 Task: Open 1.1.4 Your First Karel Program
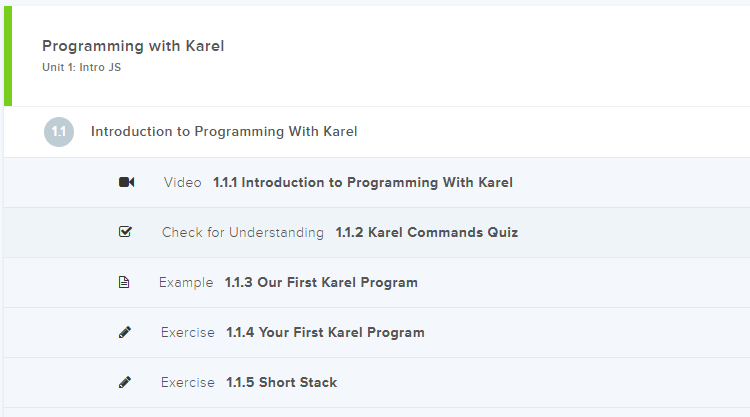[325, 332]
